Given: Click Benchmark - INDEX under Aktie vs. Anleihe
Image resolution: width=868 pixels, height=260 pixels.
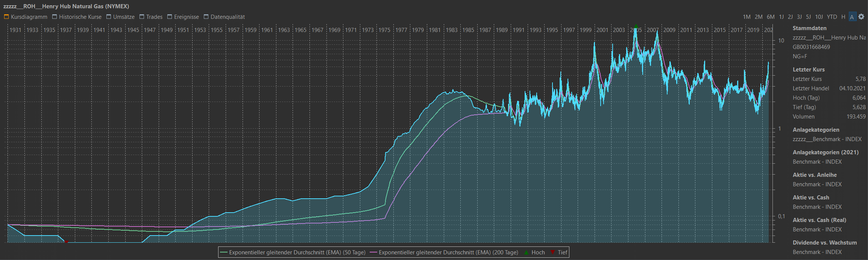Looking at the screenshot, I should tap(817, 184).
